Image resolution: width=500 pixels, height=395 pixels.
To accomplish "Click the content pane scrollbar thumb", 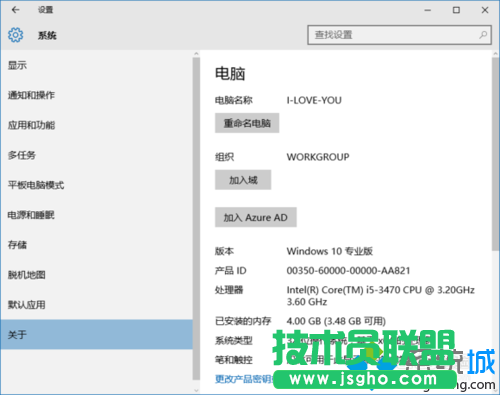I will [496, 154].
